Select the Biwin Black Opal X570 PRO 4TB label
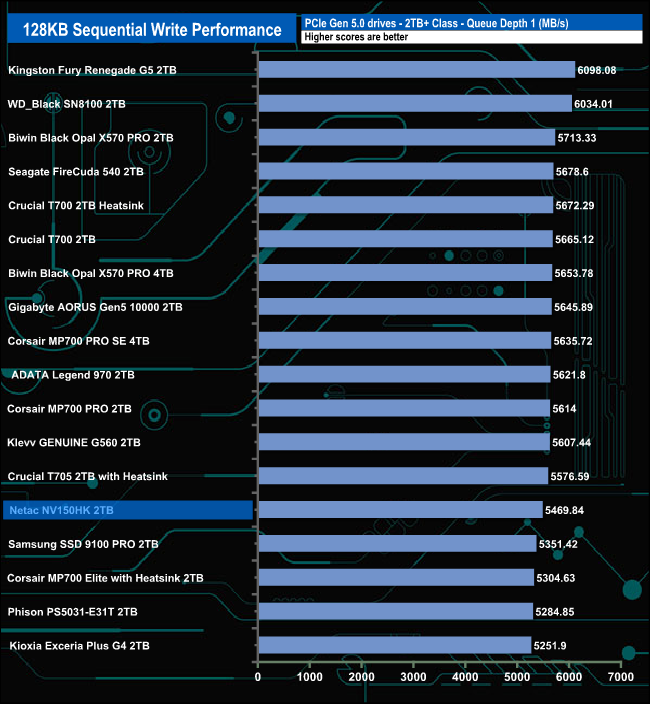Image resolution: width=650 pixels, height=704 pixels. 91,273
